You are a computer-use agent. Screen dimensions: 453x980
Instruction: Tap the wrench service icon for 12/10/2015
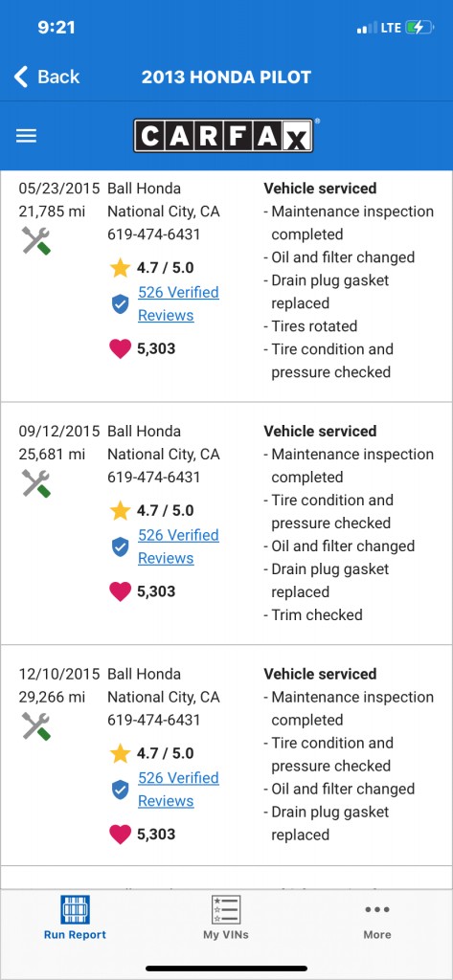click(36, 726)
